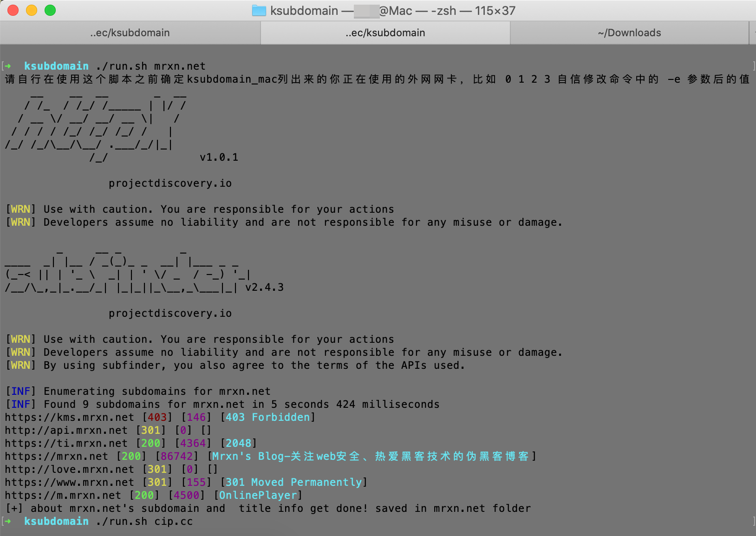Click the https://kms.mrxn.net URL
This screenshot has height=536, width=756.
pos(70,418)
